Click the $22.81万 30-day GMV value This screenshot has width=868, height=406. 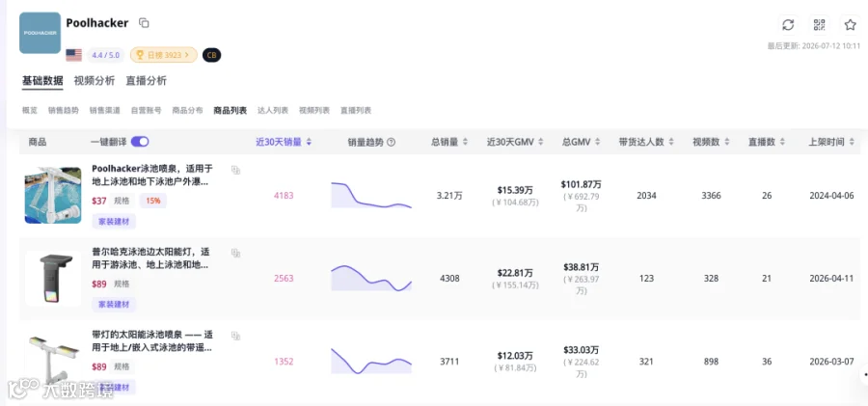[x=515, y=273]
